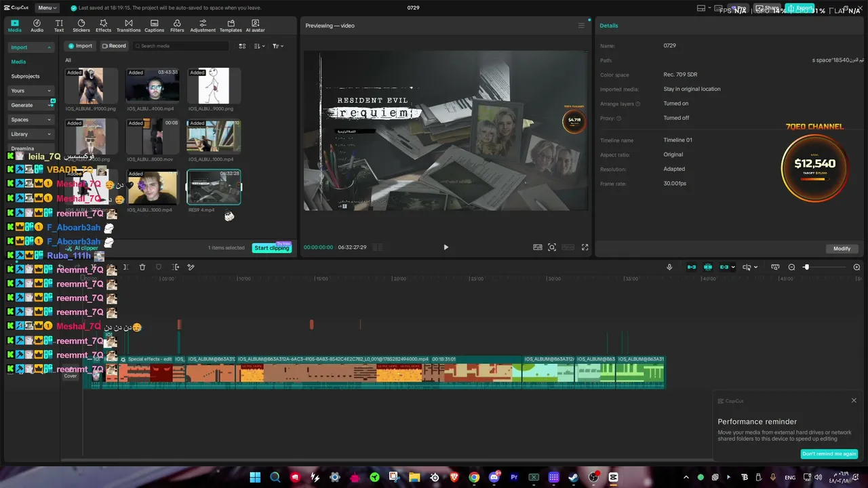Toggle the linkage option in timeline
Viewport: 868px width, 488px height.
724,268
